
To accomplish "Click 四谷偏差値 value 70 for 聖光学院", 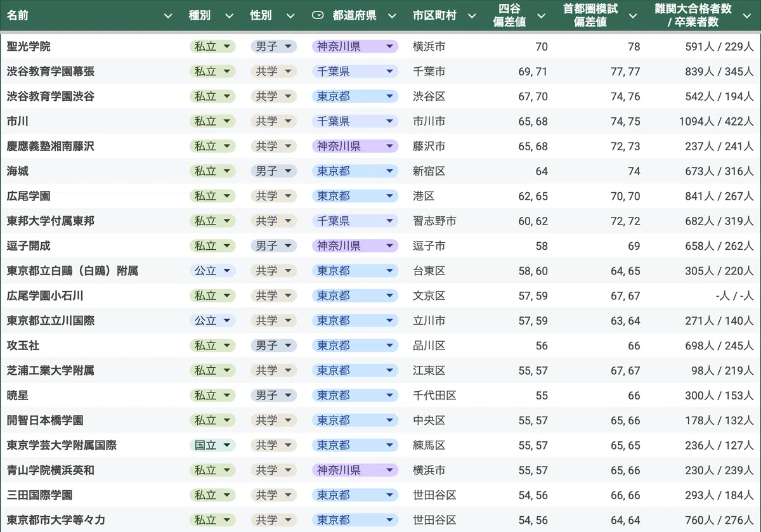I will [x=542, y=46].
